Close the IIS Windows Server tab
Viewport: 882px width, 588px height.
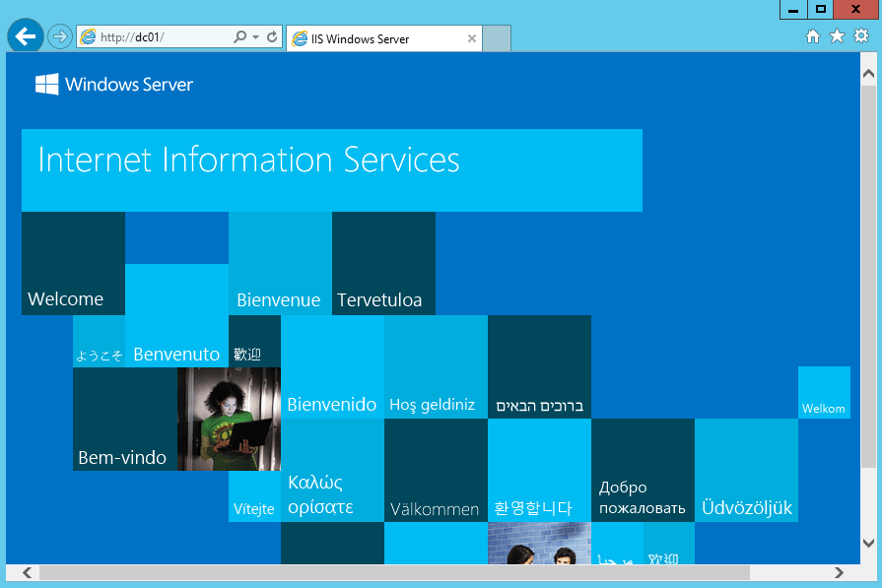(x=472, y=38)
